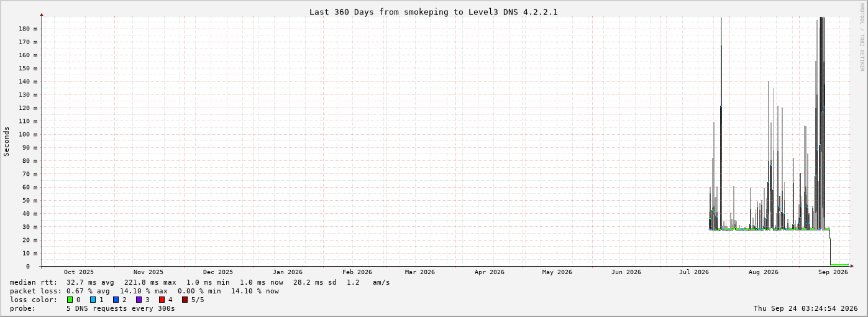Click the green loss color 0 swatch
This screenshot has height=317, width=868.
(70, 300)
